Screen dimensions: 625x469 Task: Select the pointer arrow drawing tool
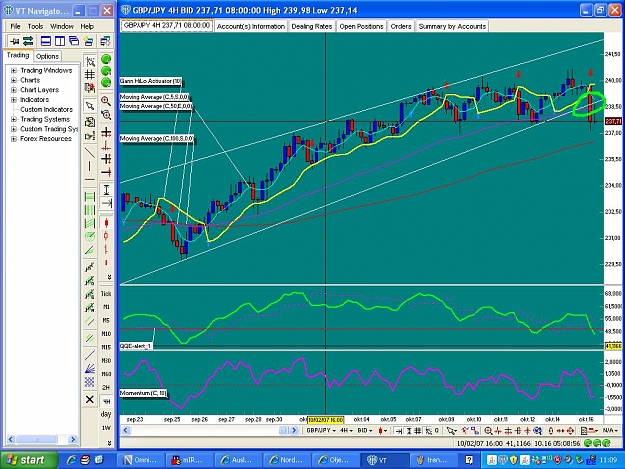point(90,106)
